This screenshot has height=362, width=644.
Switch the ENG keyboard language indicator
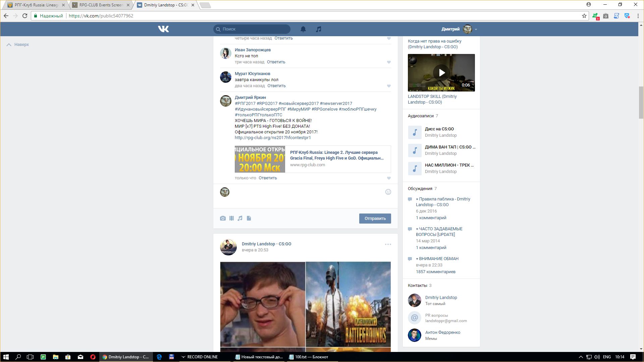pyautogui.click(x=607, y=357)
